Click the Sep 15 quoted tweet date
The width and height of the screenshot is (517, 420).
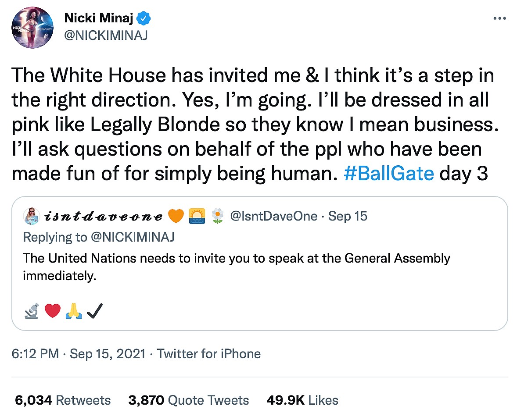pyautogui.click(x=348, y=216)
